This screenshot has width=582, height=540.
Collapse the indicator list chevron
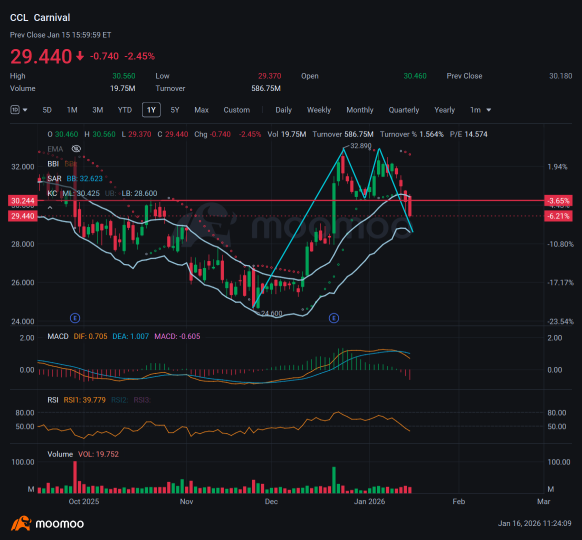click(50, 208)
